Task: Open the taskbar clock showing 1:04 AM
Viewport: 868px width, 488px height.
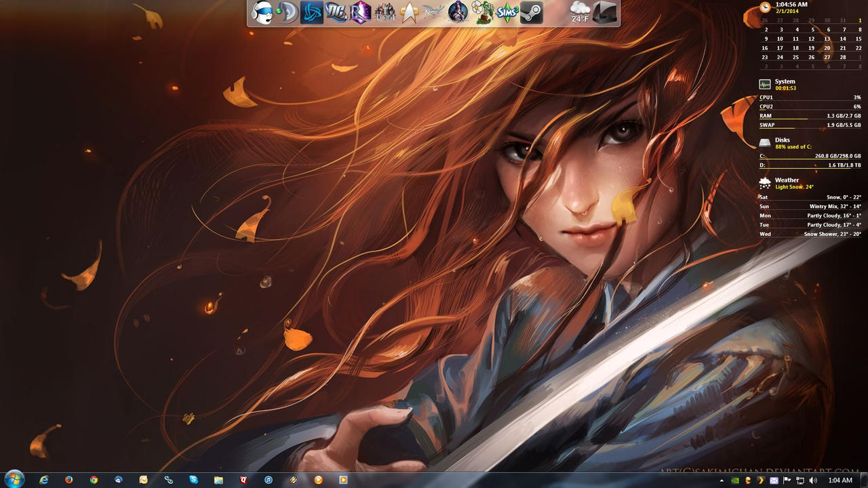Action: point(840,481)
